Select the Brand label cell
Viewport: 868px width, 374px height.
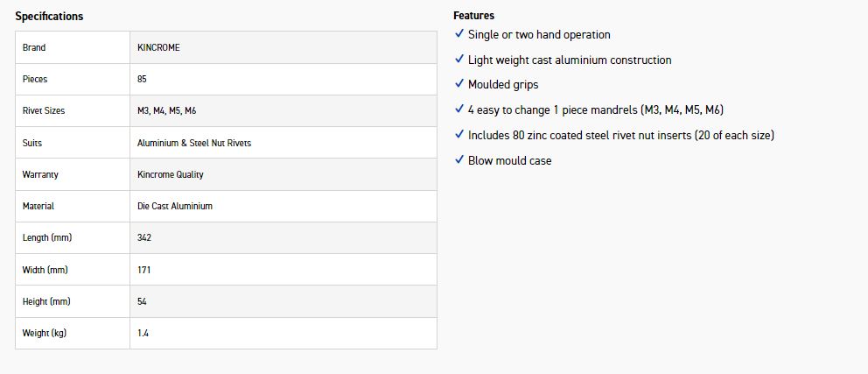(34, 47)
